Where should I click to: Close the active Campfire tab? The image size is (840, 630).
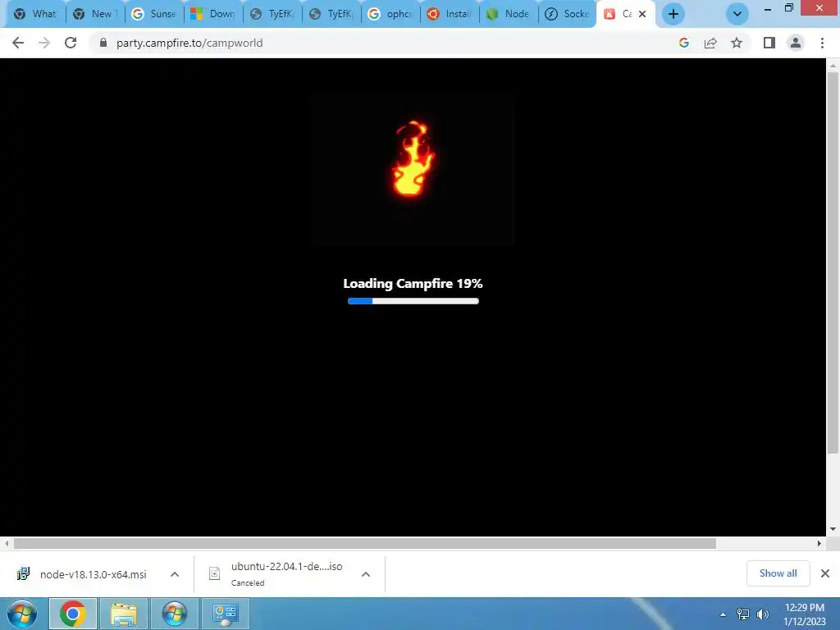pyautogui.click(x=642, y=14)
